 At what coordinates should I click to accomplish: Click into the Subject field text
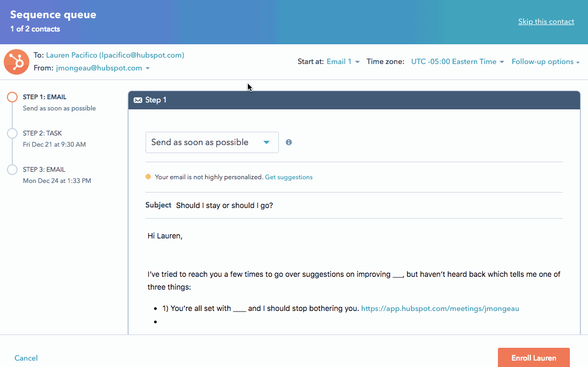click(224, 206)
